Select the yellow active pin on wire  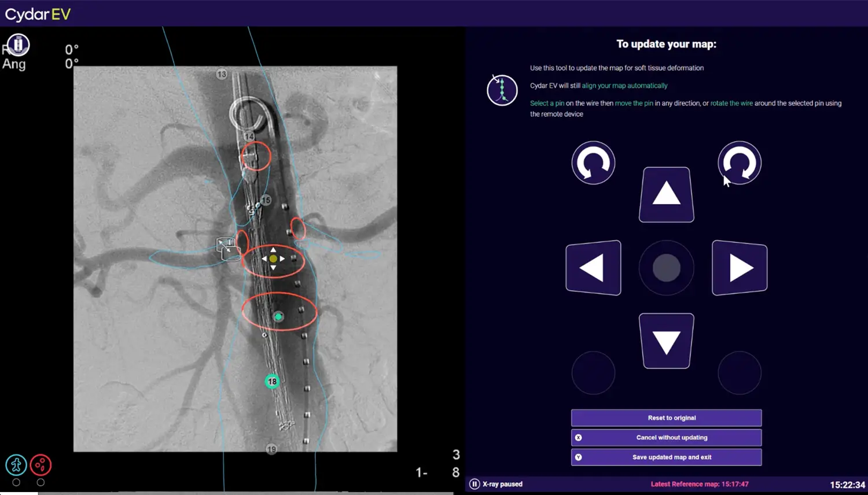[273, 258]
